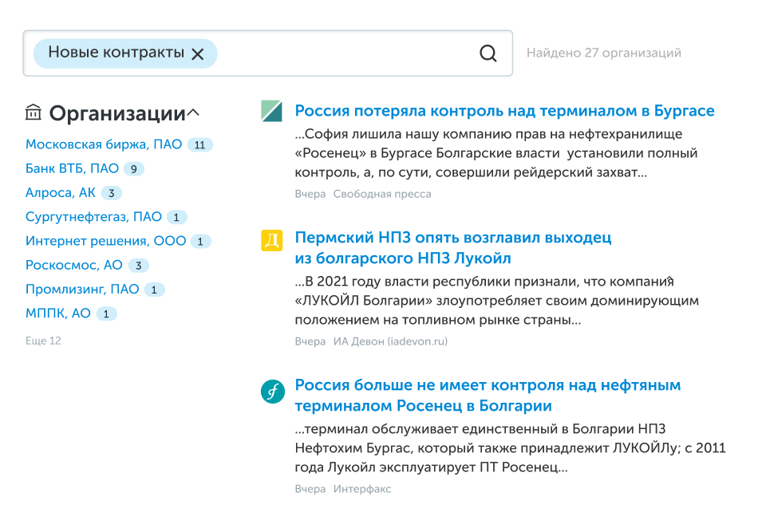The height and width of the screenshot is (532, 758).
Task: Choose Алроса, АК in organizations list
Action: [61, 193]
